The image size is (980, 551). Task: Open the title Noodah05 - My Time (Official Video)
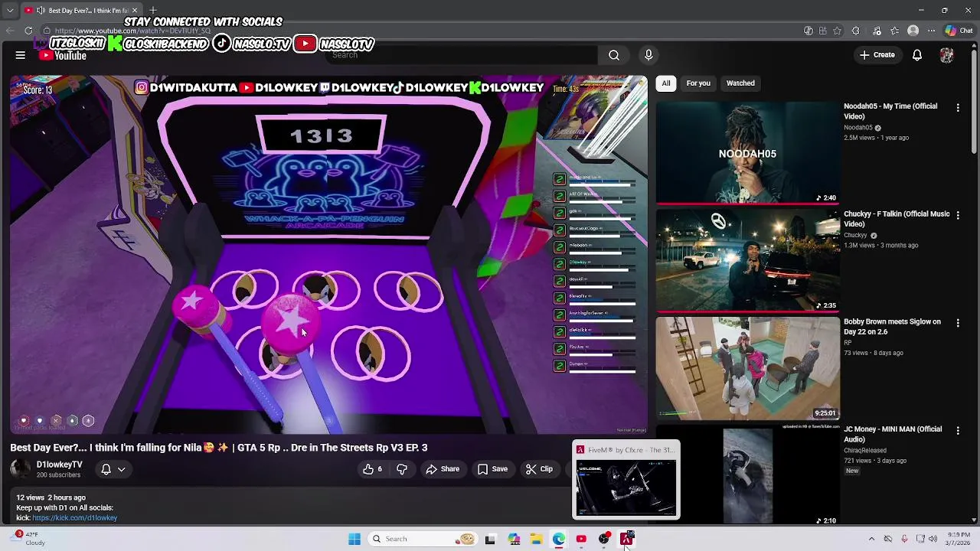tap(890, 111)
